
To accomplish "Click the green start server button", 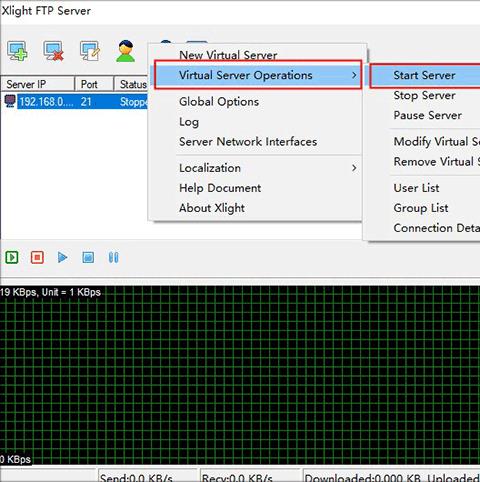I will [12, 257].
